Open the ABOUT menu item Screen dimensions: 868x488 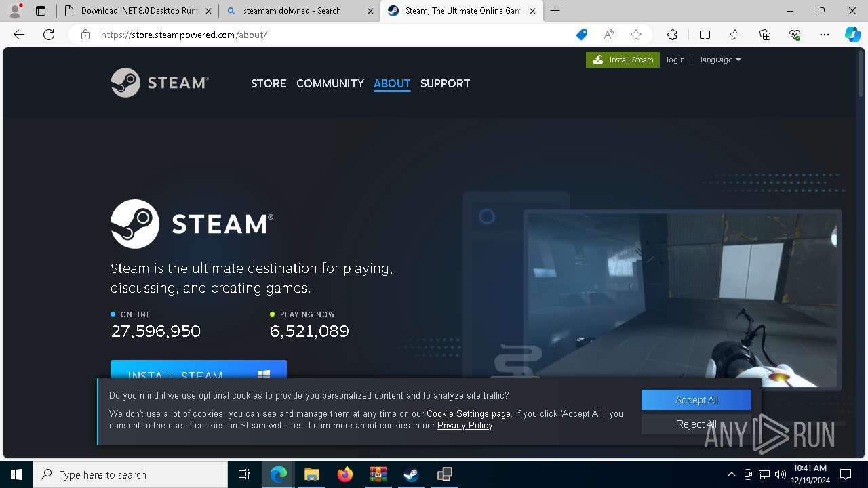click(x=392, y=83)
